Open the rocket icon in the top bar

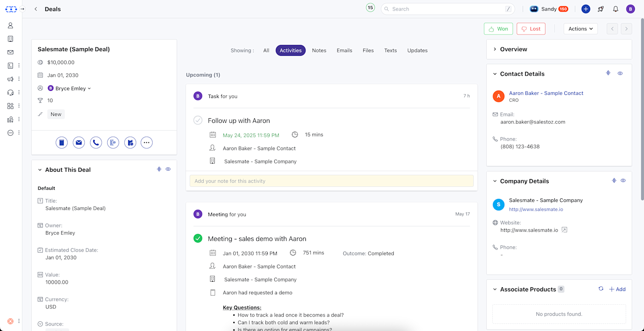coord(601,9)
